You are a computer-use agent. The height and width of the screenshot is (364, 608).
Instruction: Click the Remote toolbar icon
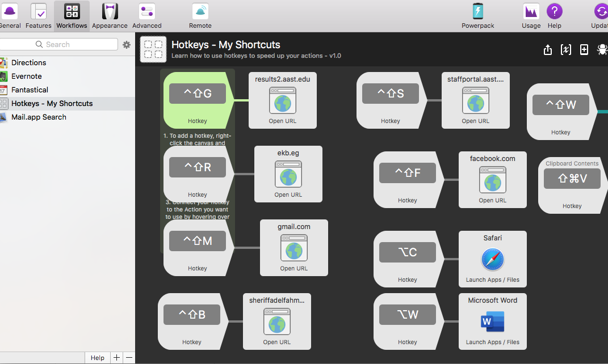click(x=200, y=15)
